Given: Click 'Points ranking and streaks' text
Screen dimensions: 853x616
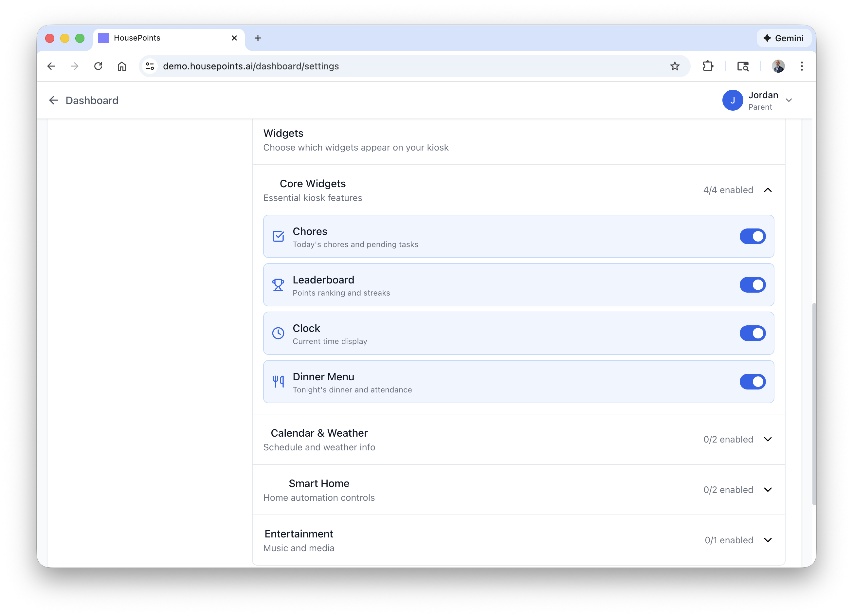Looking at the screenshot, I should [x=341, y=293].
